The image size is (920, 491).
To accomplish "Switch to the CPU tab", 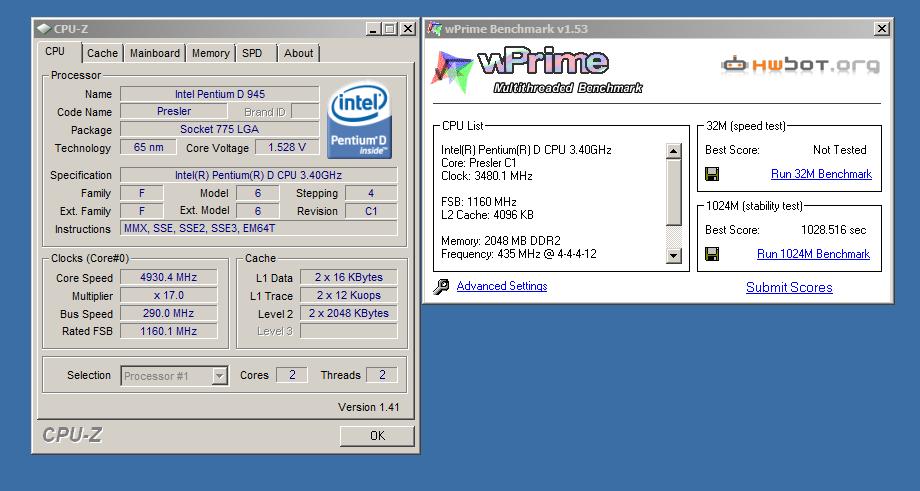I will point(55,52).
